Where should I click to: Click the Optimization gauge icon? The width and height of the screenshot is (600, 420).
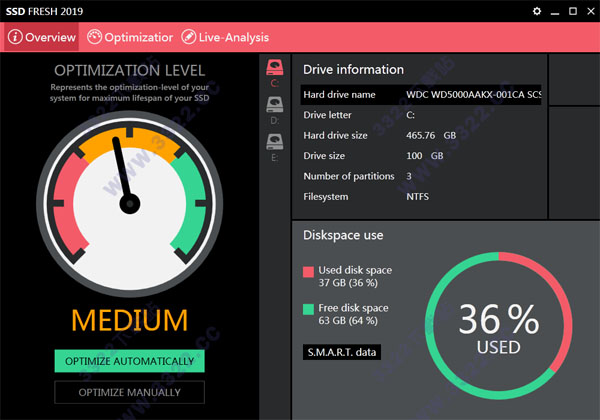[x=94, y=37]
